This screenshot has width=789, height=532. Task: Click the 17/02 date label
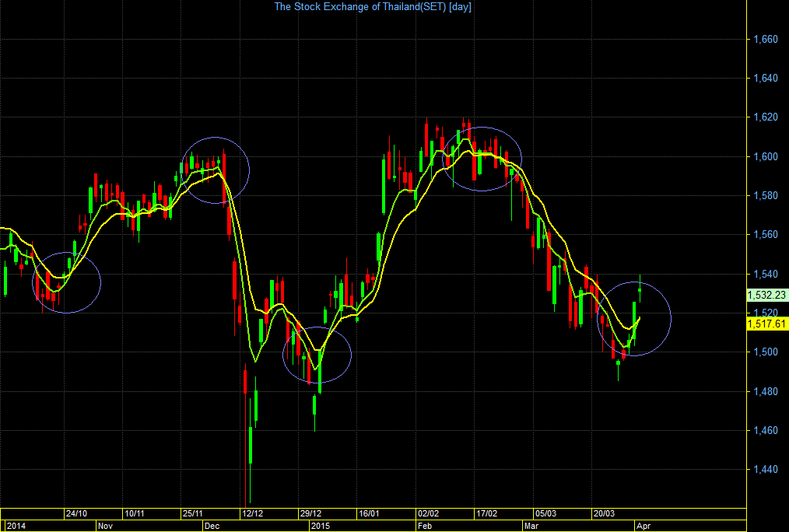(486, 514)
